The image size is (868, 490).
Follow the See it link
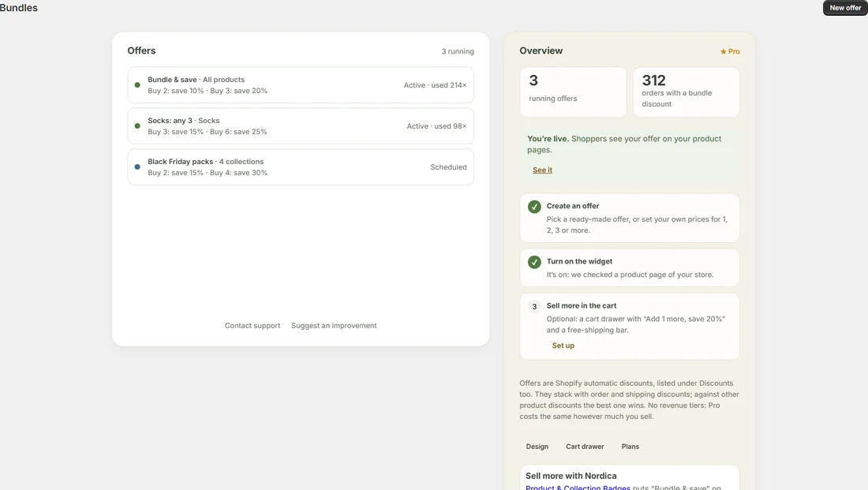543,170
